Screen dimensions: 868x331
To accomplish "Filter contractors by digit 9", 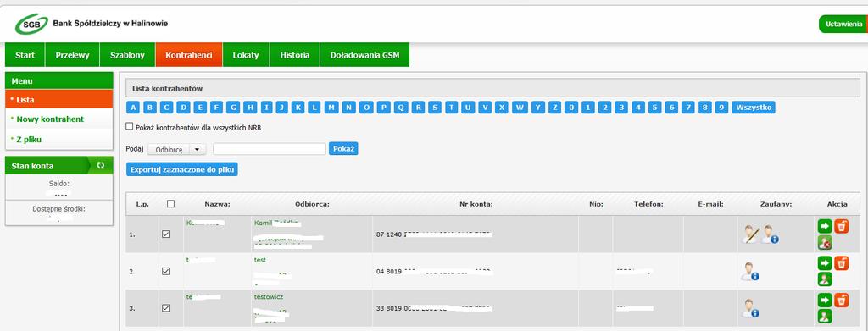I will (x=721, y=108).
